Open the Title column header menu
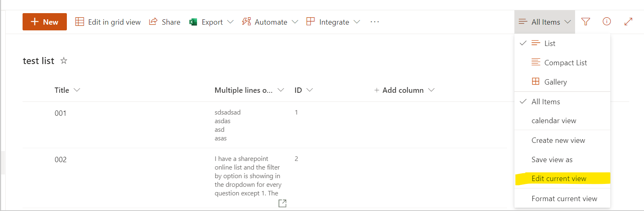 [67, 90]
